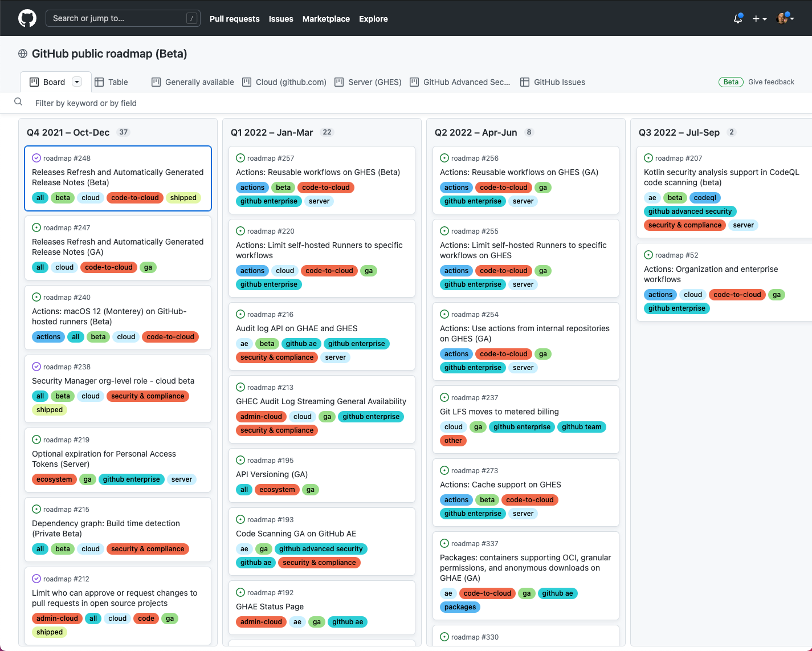Switch to the Server (GHES) tab
Image resolution: width=812 pixels, height=651 pixels.
(368, 82)
